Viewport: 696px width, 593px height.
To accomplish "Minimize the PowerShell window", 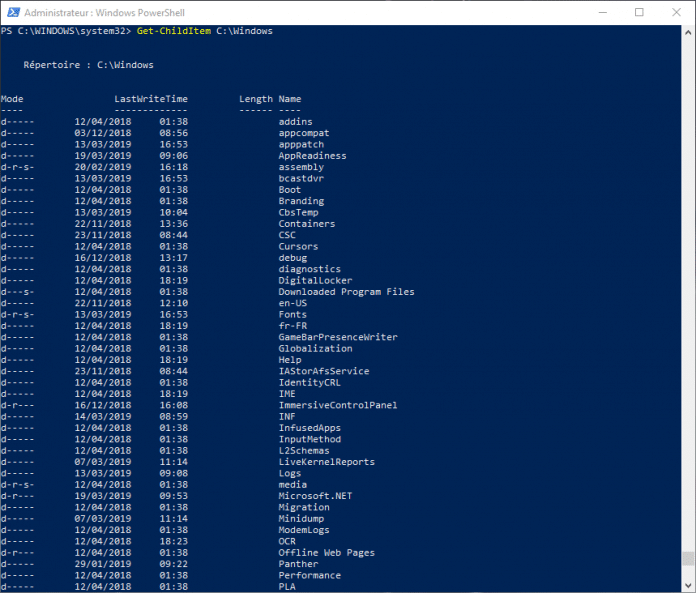I will click(x=592, y=12).
